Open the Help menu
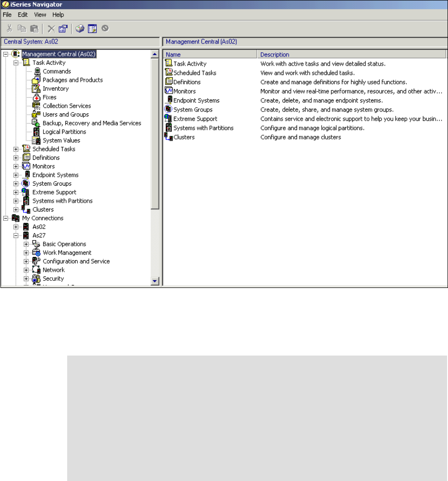This screenshot has height=481, width=448. pos(58,15)
